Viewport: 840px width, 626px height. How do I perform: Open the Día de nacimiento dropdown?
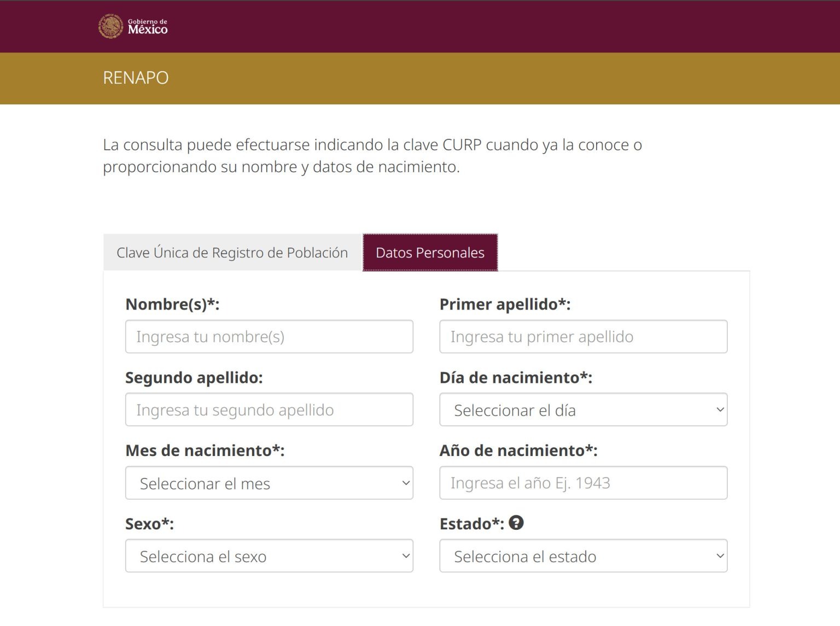pyautogui.click(x=583, y=409)
